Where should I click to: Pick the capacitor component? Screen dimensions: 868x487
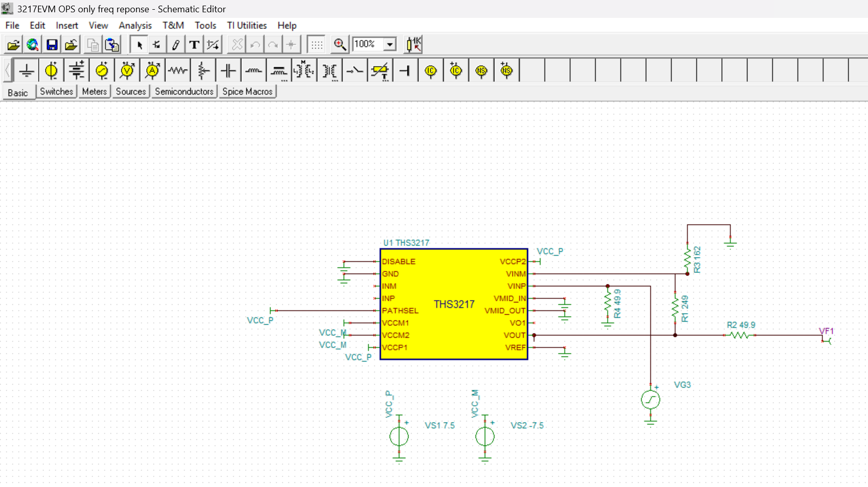229,71
